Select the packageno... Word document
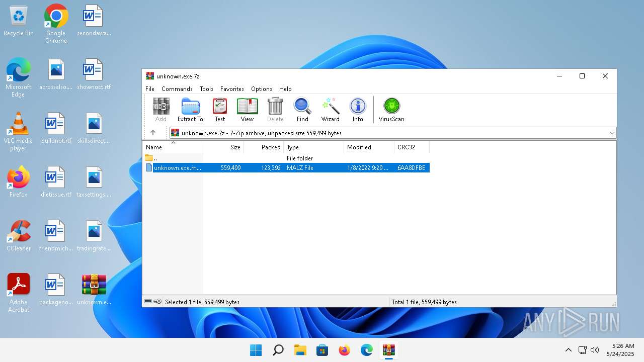Viewport: 644px width, 362px height. point(56,290)
